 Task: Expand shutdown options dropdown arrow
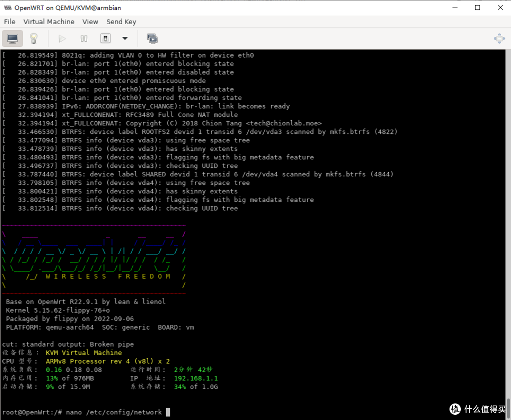point(125,38)
